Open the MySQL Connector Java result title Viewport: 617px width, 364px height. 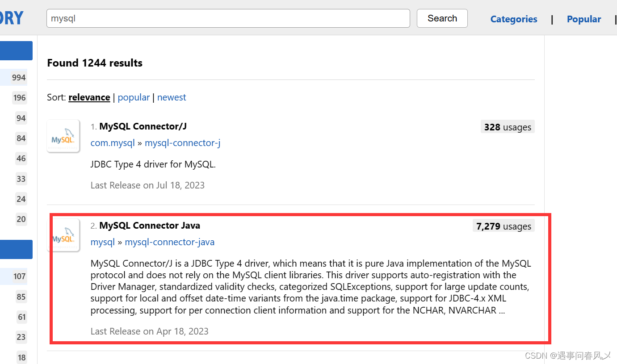150,226
